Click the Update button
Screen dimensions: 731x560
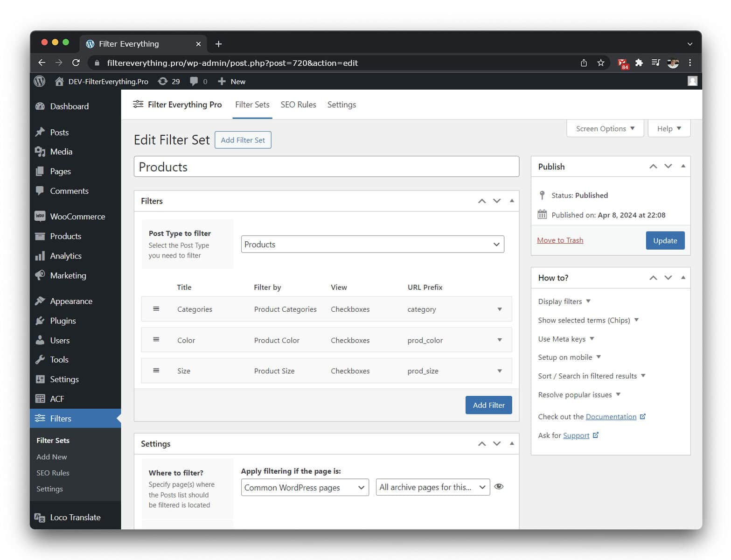point(665,240)
